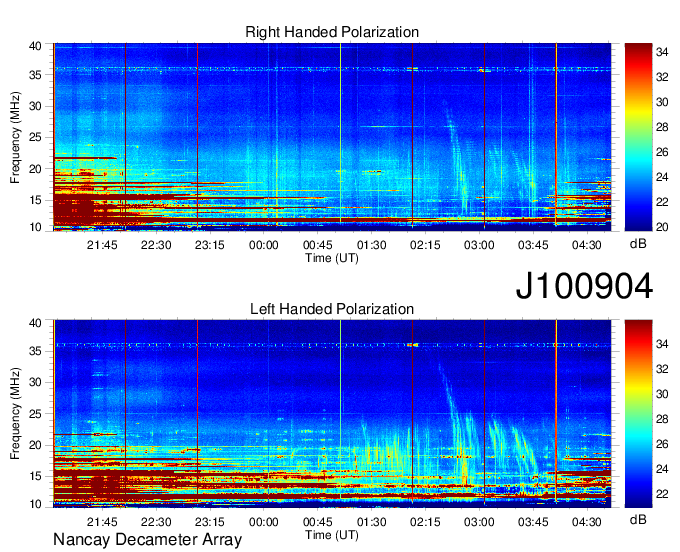Click 00:45 tick under Right Handed plot

coord(317,245)
